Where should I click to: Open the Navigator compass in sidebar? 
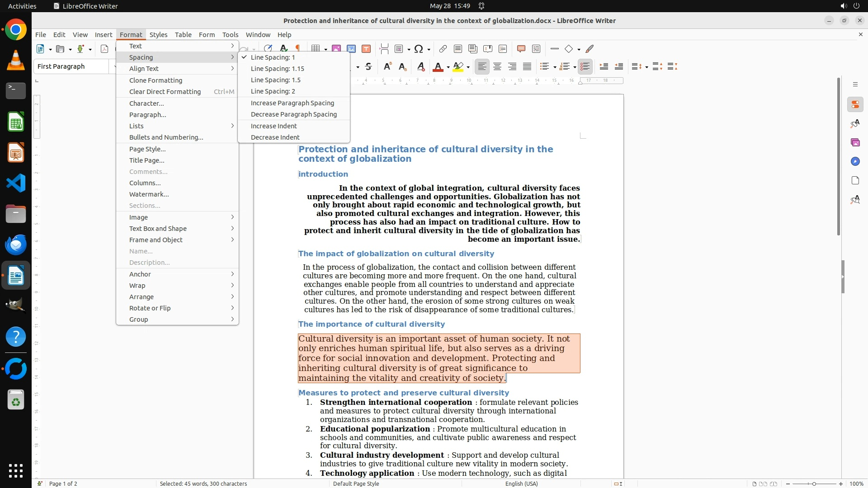coord(855,162)
